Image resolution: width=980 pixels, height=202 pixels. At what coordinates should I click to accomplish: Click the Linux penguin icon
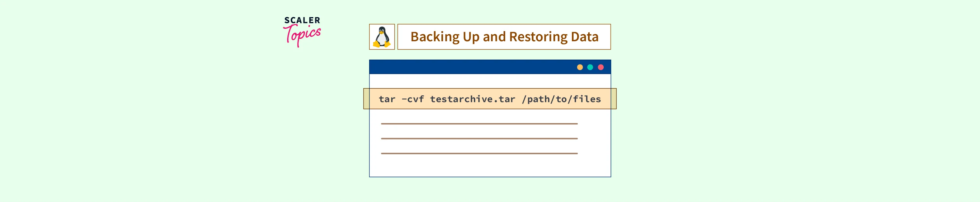382,37
